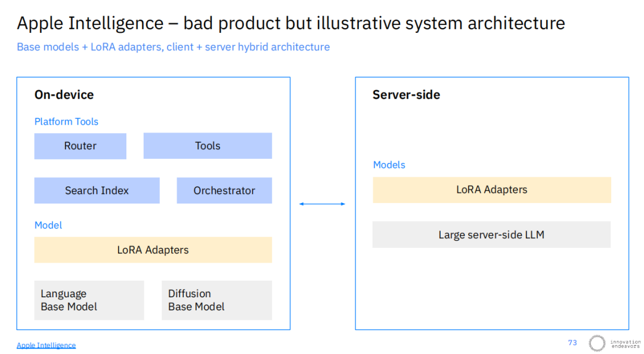Click the On-device heading
Screen dimensions: 644x354
[x=64, y=95]
